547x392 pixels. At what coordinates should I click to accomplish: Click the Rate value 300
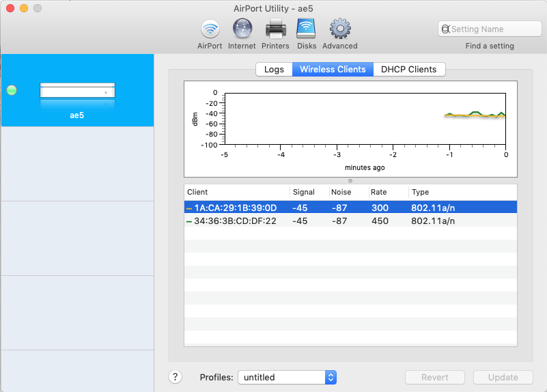point(380,208)
